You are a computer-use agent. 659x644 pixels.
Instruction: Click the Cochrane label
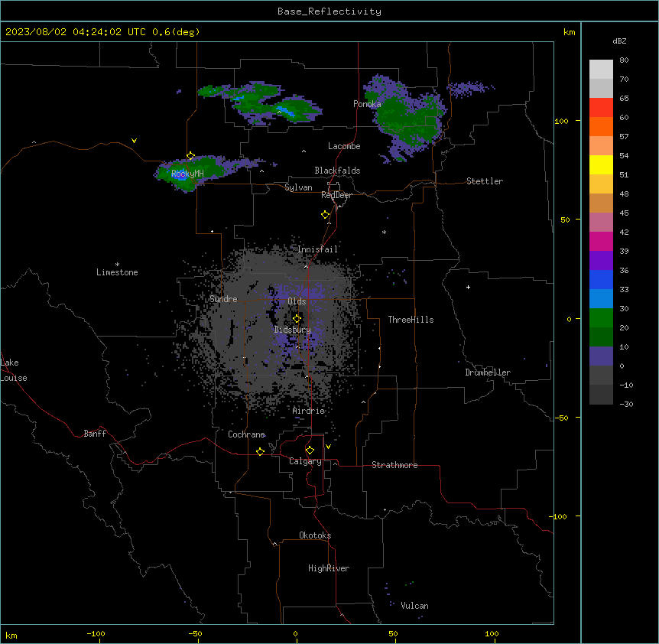[x=246, y=434]
